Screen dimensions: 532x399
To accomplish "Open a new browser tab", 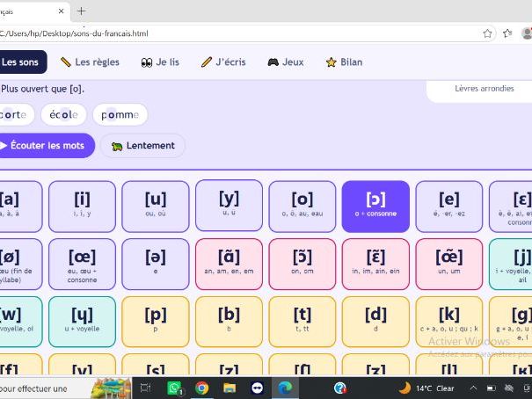I will [x=82, y=11].
